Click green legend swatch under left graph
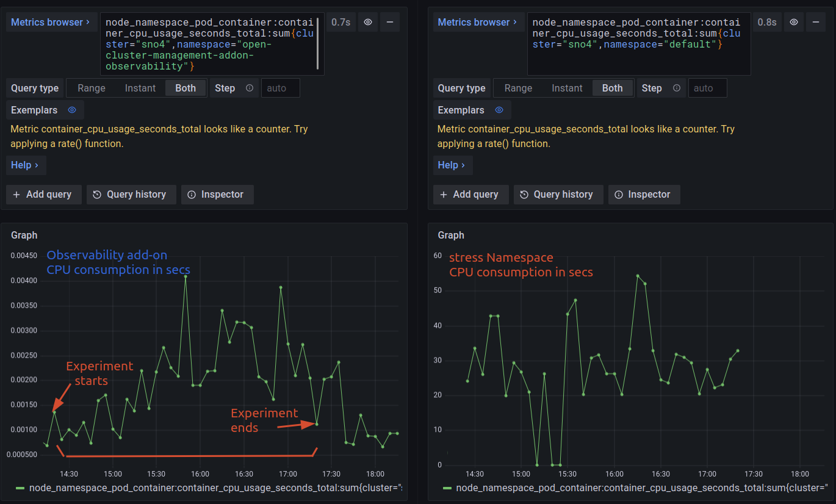 tap(20, 488)
